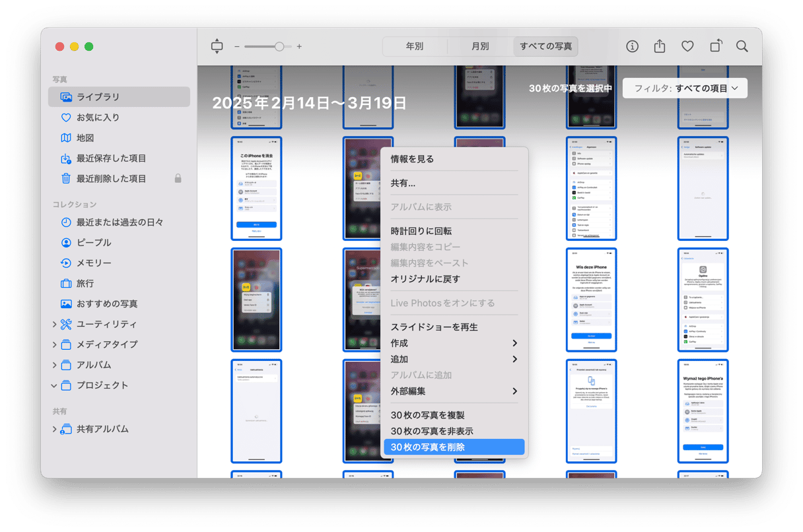Viewport: 803px width, 532px height.
Task: Collapse プロジェクト section in sidebar
Action: (55, 385)
